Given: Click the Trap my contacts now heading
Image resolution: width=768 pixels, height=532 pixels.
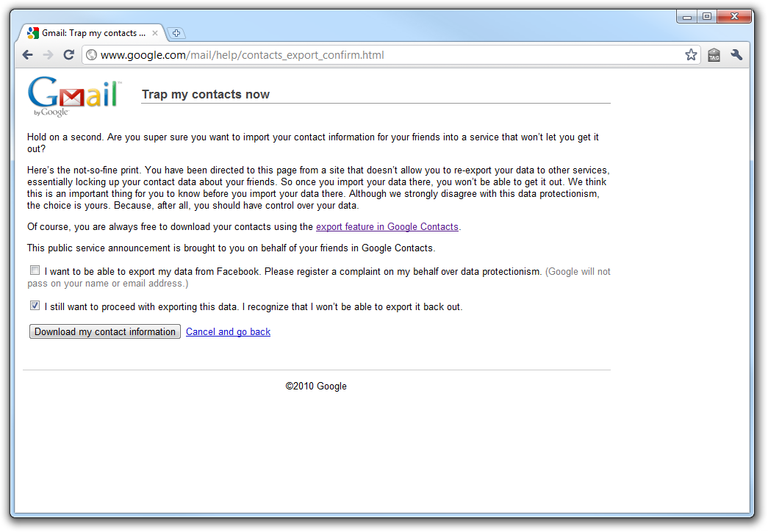Looking at the screenshot, I should tap(206, 94).
